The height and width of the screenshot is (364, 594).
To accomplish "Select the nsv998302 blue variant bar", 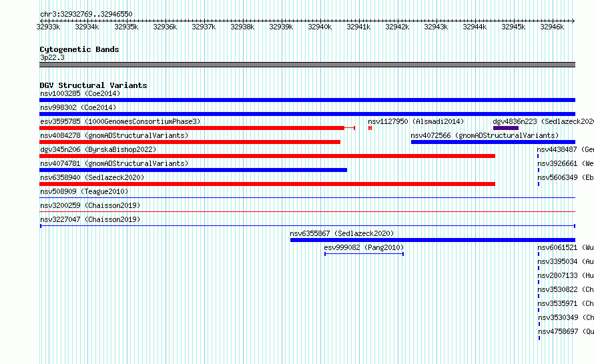I will 307,114.
